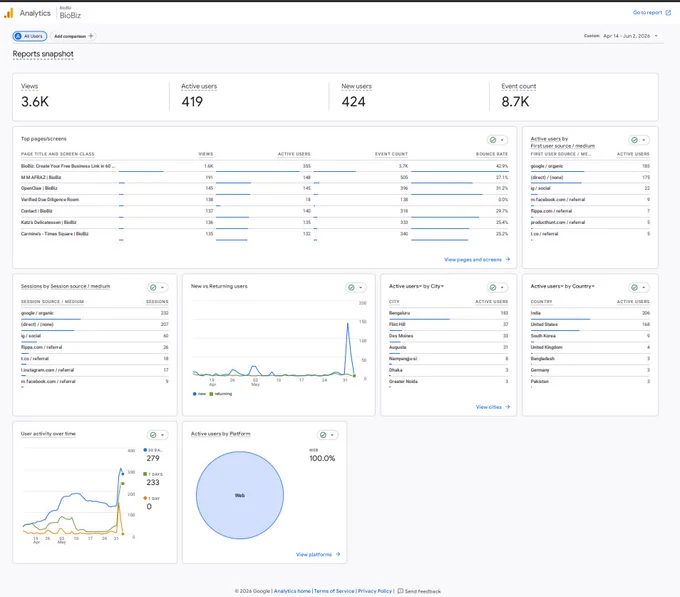Image resolution: width=680 pixels, height=597 pixels.
Task: Open the View cities link
Action: pos(493,407)
